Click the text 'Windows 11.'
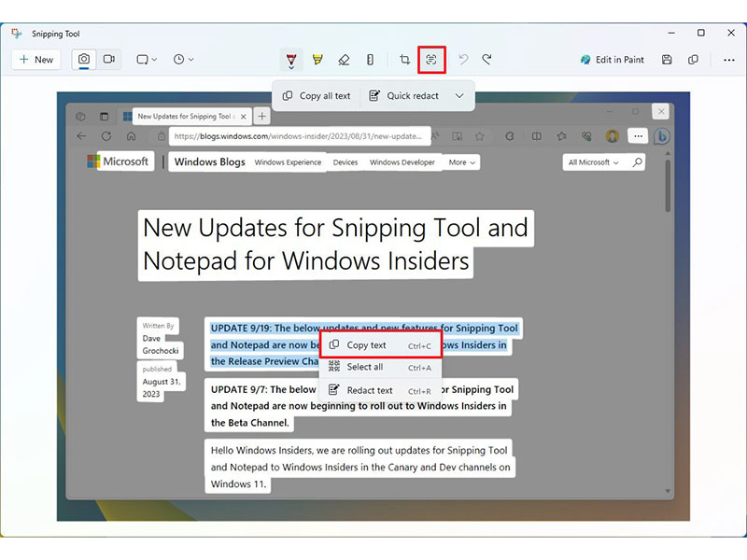The width and height of the screenshot is (747, 560). [238, 484]
